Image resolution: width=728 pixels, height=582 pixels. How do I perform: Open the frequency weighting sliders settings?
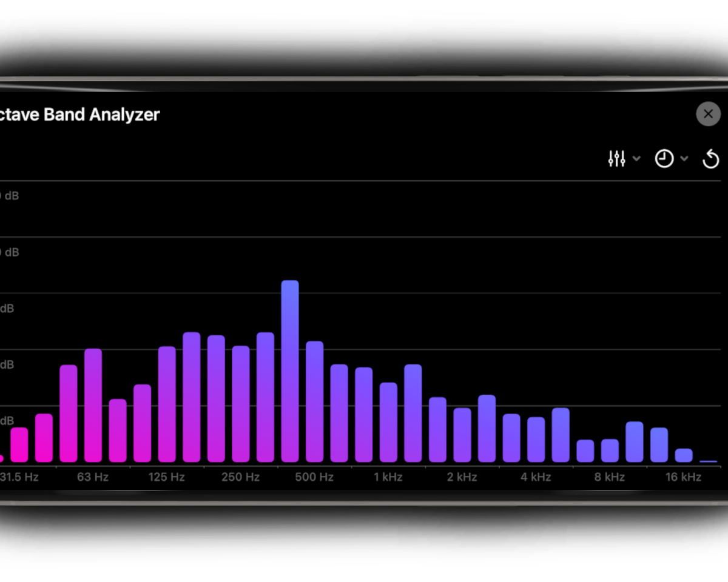click(x=616, y=159)
